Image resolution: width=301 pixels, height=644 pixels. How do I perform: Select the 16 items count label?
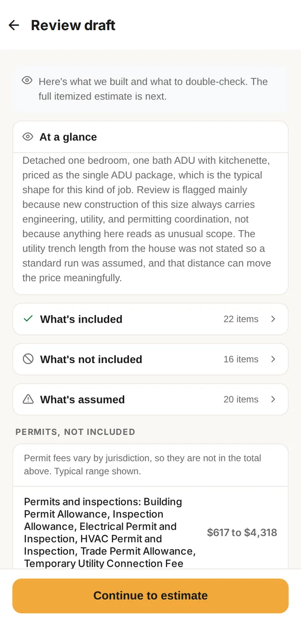[241, 359]
